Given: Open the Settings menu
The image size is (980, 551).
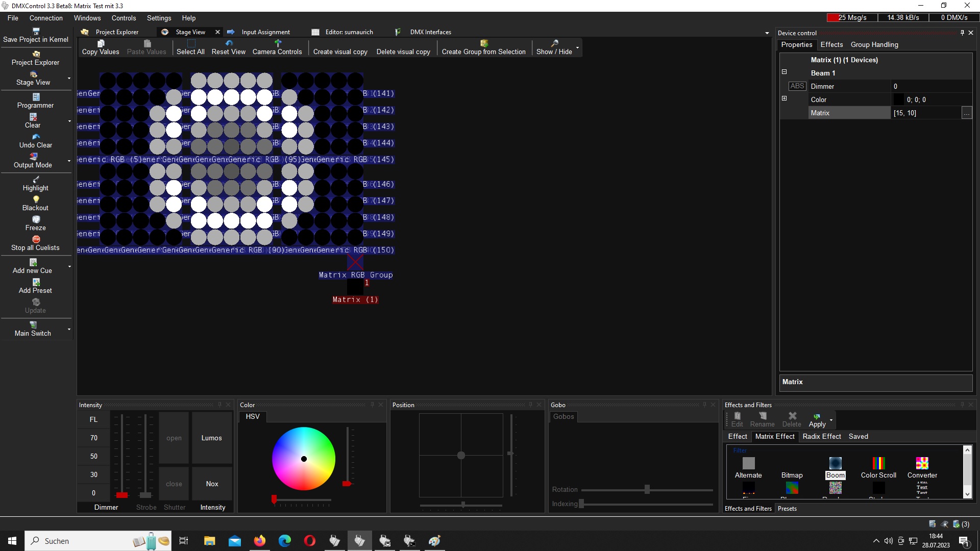Looking at the screenshot, I should point(159,18).
